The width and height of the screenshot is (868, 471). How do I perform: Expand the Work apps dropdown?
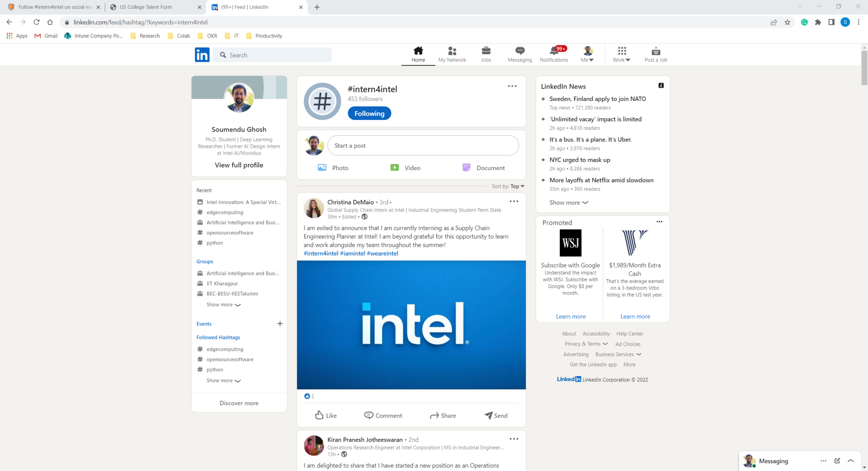coord(621,54)
